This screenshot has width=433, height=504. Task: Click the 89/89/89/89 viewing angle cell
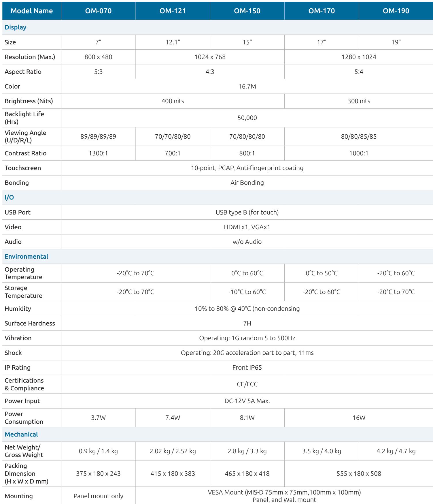[x=98, y=136]
